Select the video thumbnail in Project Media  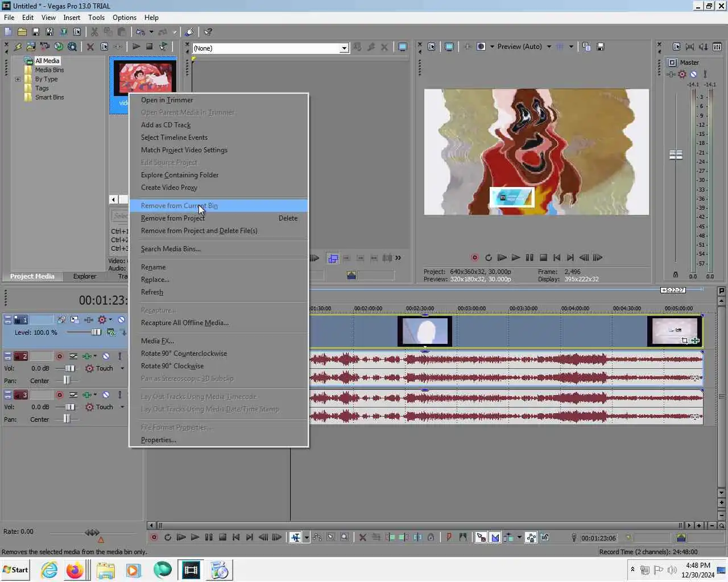(144, 77)
